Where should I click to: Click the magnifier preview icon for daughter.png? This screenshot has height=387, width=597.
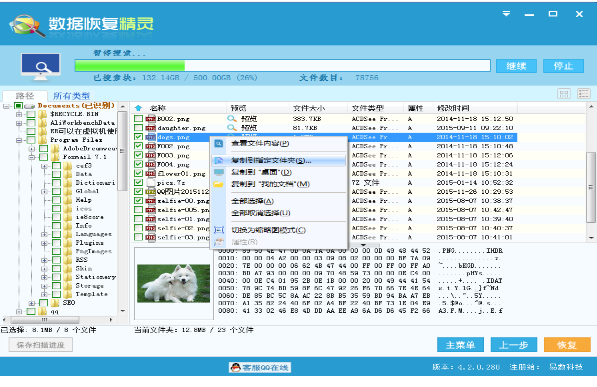pyautogui.click(x=231, y=128)
